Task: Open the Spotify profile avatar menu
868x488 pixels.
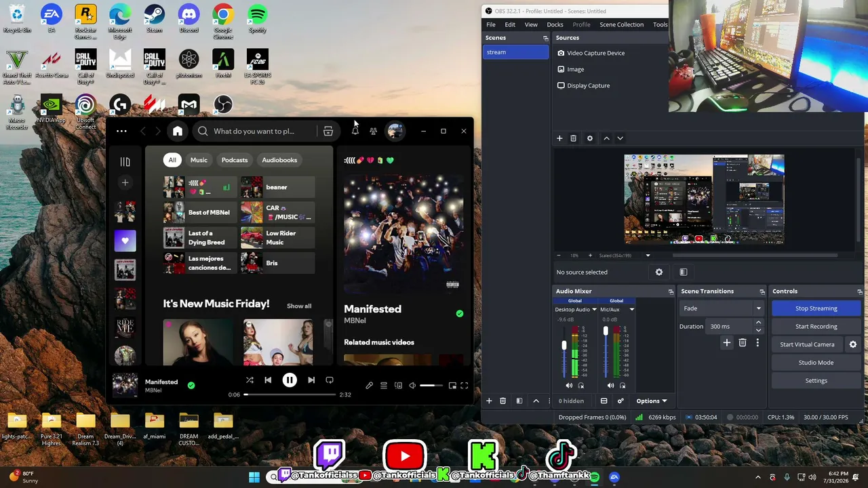Action: [395, 131]
